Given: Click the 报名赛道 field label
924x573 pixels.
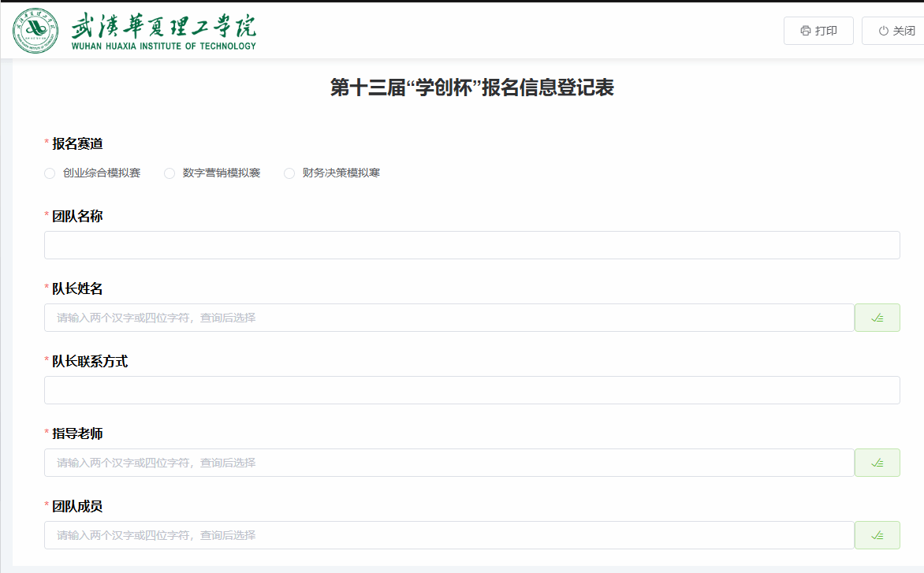Looking at the screenshot, I should pos(77,143).
